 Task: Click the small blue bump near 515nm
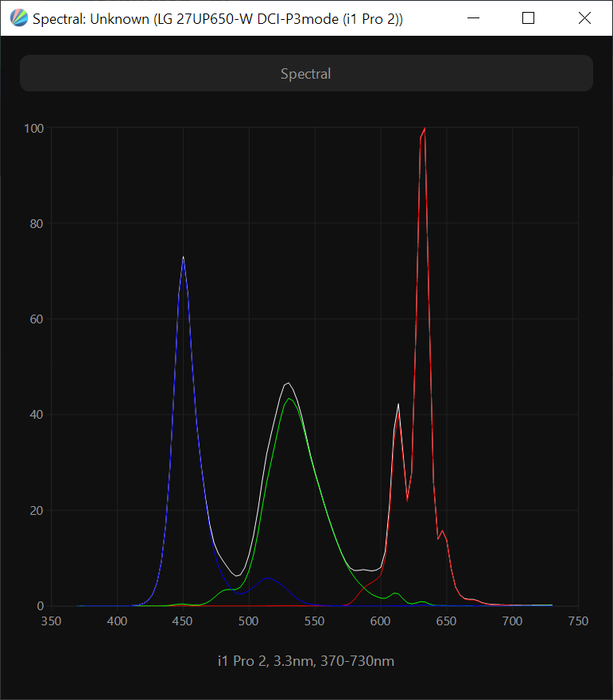click(x=269, y=578)
